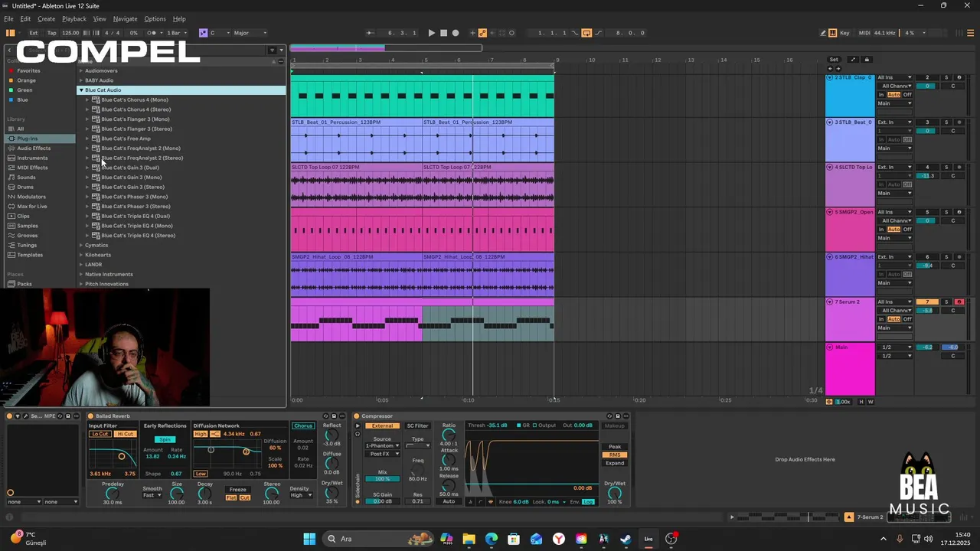The height and width of the screenshot is (551, 980).
Task: Click the Set locator button
Action: [x=834, y=60]
